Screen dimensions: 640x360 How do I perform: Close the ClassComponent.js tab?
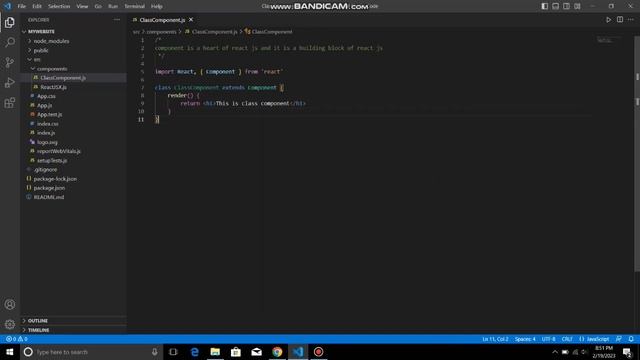click(x=191, y=20)
